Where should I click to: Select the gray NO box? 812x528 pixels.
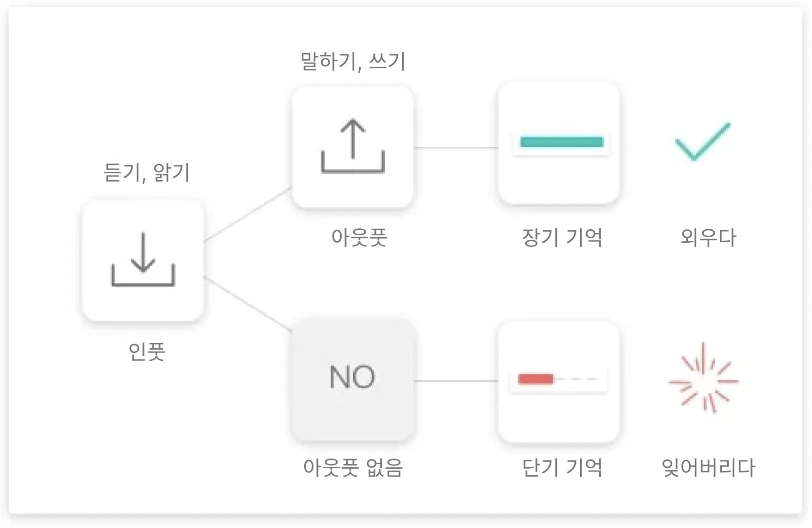click(x=353, y=380)
